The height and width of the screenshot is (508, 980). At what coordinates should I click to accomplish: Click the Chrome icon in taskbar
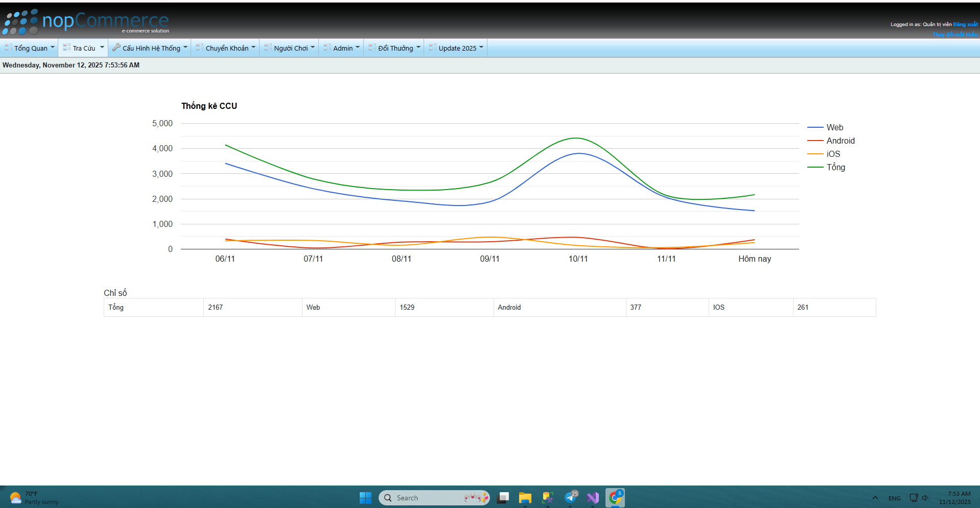click(615, 498)
